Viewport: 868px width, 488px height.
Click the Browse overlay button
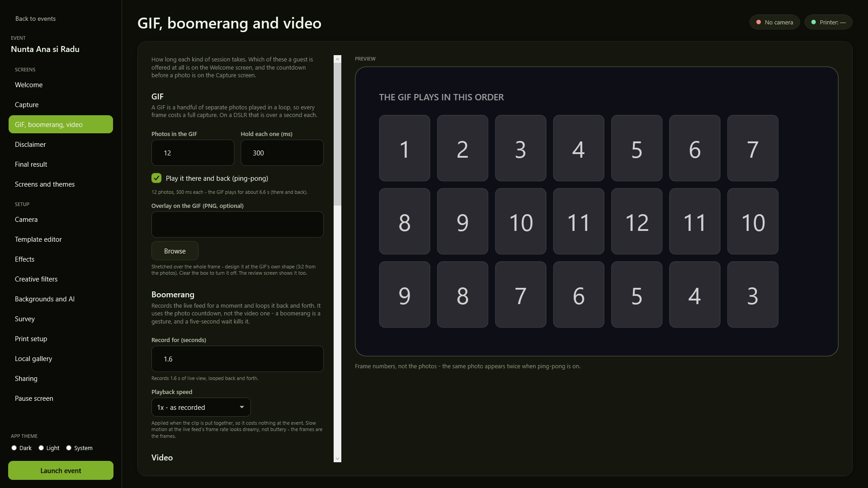175,251
